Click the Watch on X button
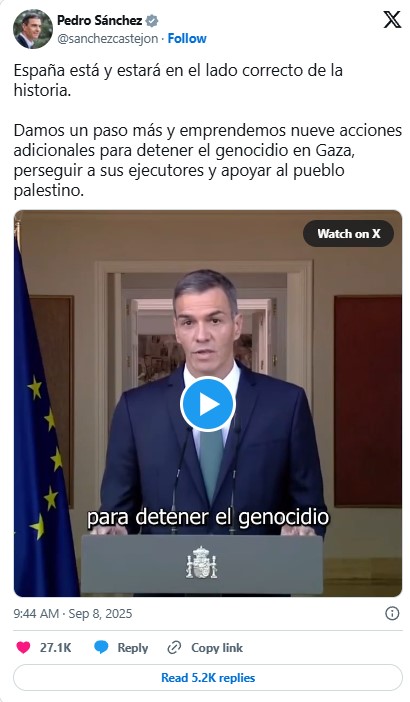Viewport: 410px width, 702px height. coord(349,233)
